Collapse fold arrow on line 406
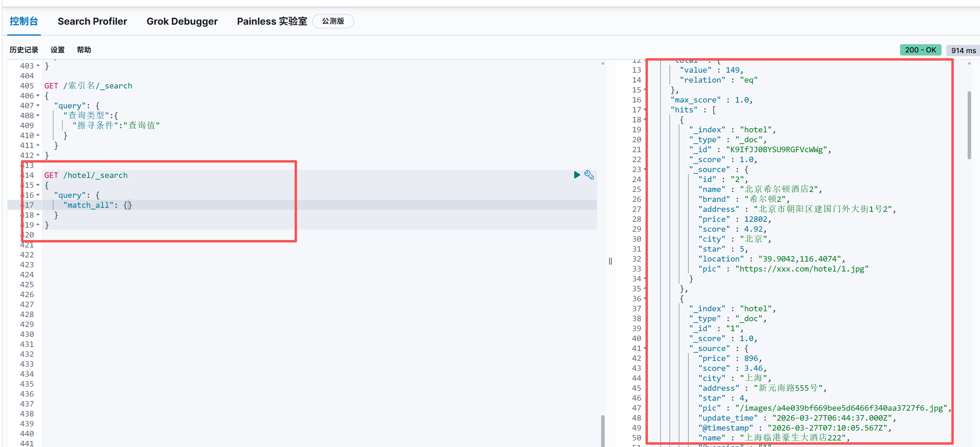Viewport: 980px width, 447px height. [x=38, y=96]
